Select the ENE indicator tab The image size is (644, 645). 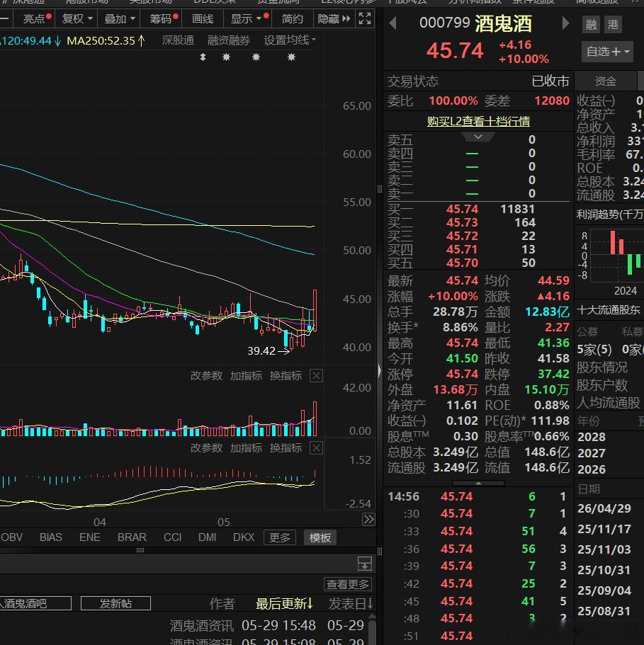click(89, 537)
